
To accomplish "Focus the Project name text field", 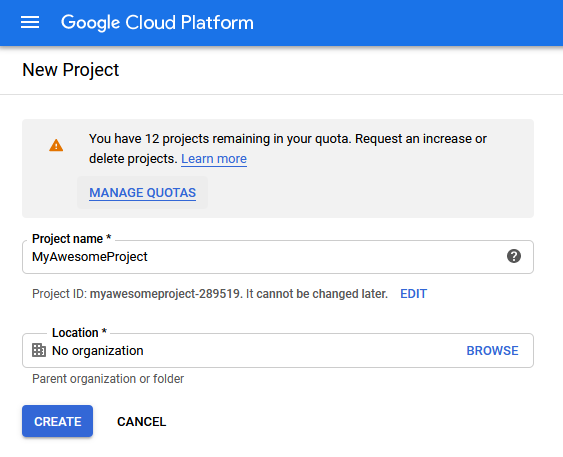I will point(278,257).
